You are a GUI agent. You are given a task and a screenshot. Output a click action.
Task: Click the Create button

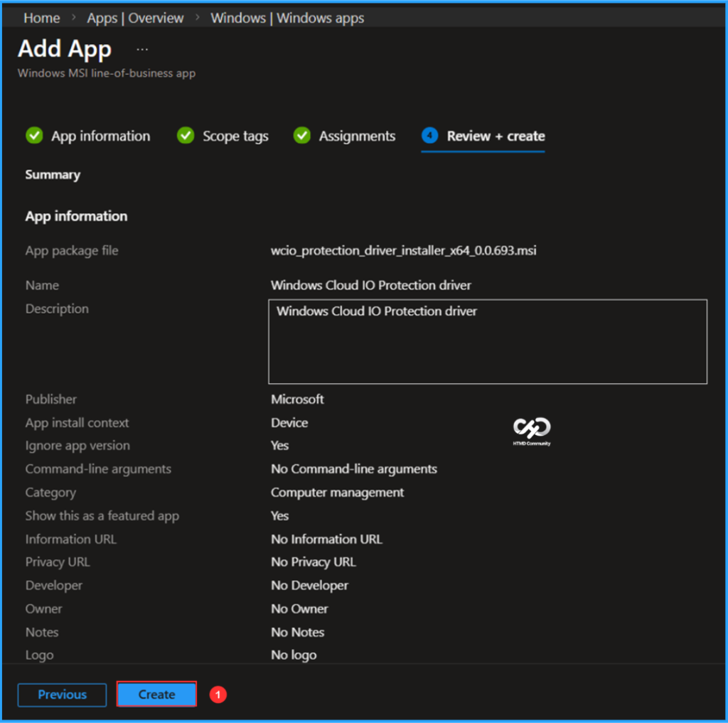(156, 695)
